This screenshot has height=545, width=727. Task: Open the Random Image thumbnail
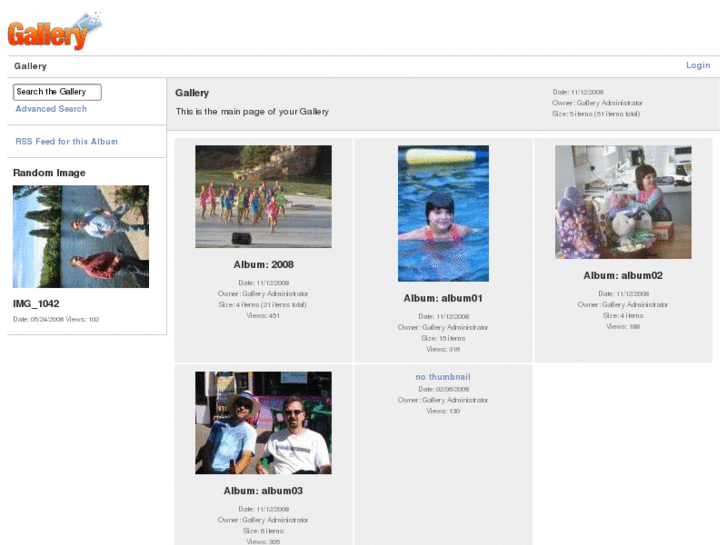[x=81, y=237]
